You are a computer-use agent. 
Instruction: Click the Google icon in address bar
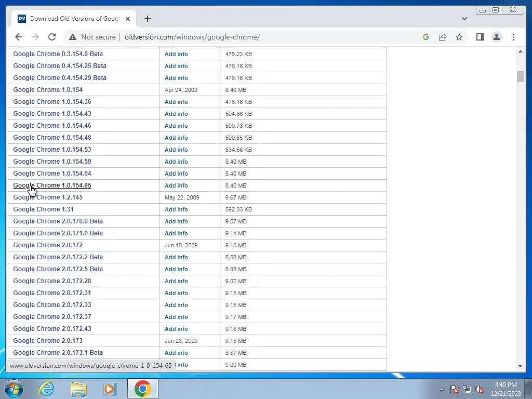[x=426, y=37]
